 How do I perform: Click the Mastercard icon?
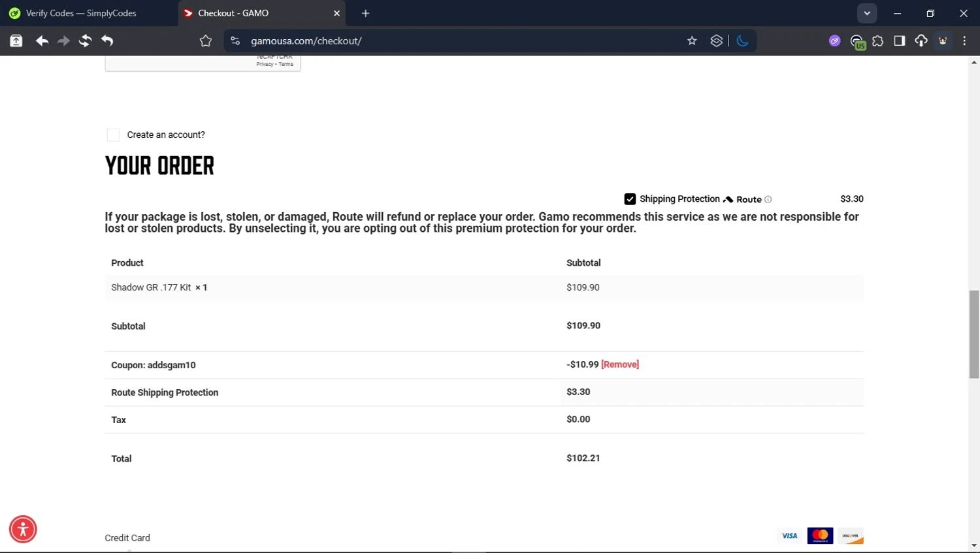[820, 536]
